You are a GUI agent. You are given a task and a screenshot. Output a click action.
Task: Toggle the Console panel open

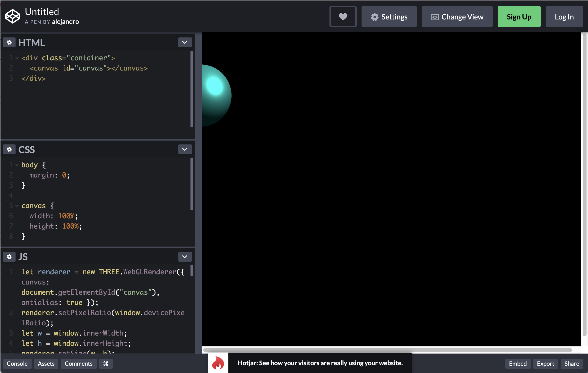(17, 364)
